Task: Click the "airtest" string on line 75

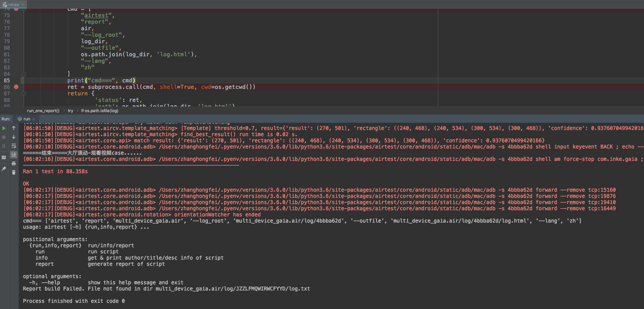Action: [96, 15]
